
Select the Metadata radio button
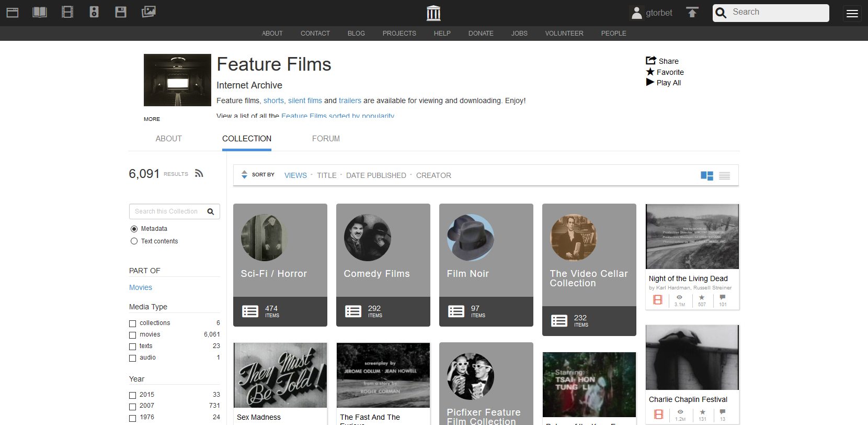[134, 229]
